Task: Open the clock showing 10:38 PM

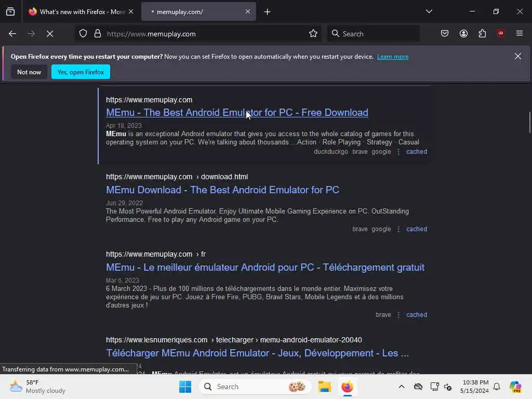Action: click(x=474, y=387)
